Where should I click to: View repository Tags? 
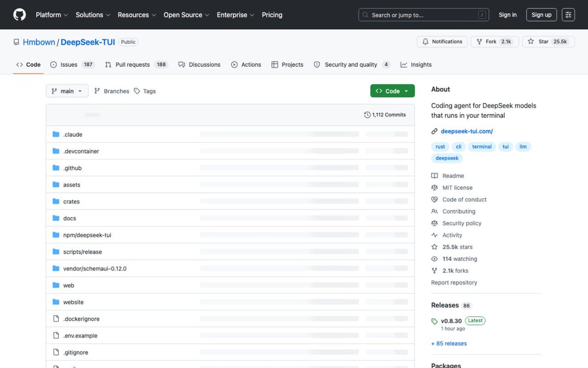coord(145,91)
